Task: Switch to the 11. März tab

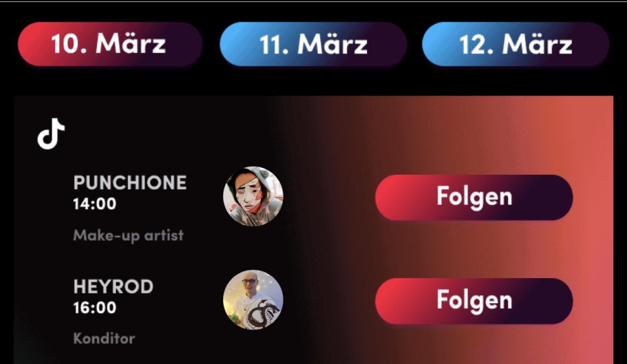Action: [x=313, y=44]
